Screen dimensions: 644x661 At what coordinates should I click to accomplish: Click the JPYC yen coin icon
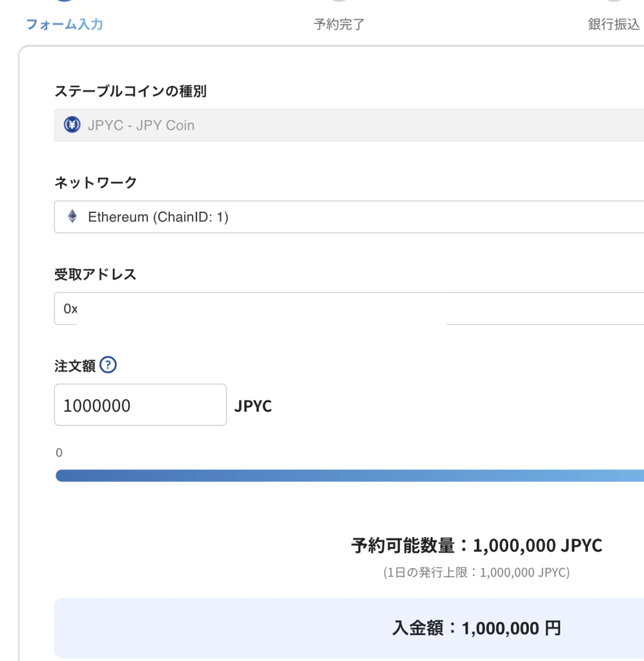tap(72, 125)
